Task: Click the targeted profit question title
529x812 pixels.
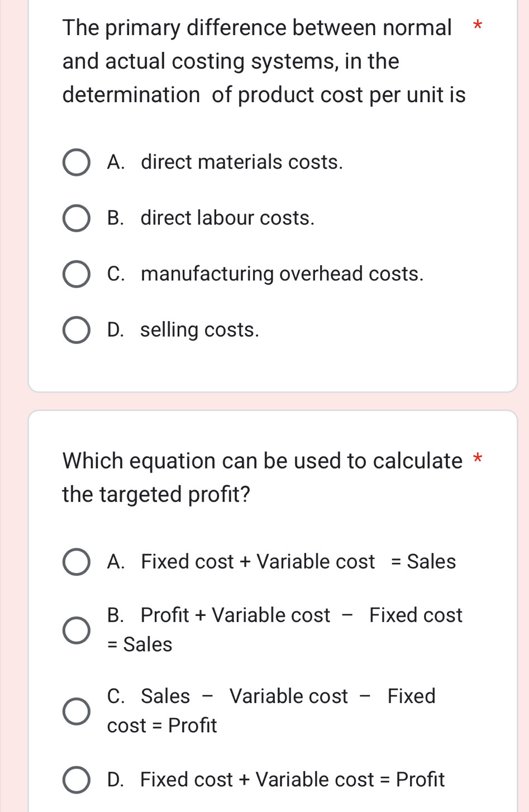Action: 263,477
